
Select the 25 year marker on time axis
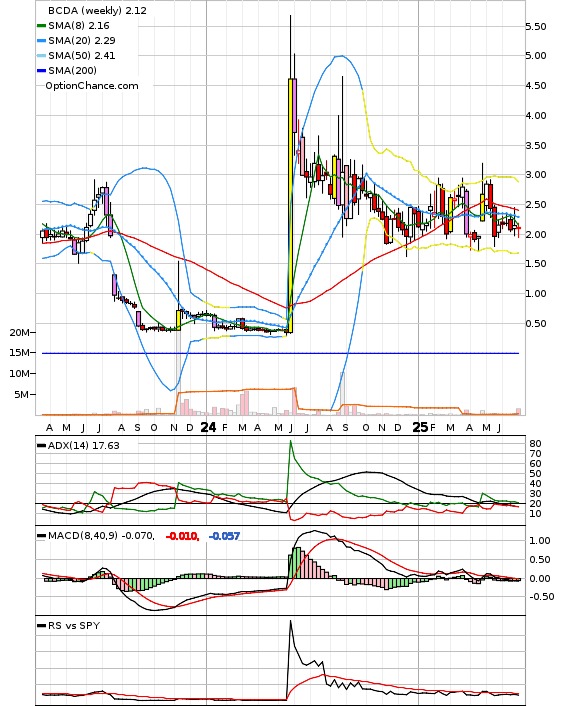420,427
